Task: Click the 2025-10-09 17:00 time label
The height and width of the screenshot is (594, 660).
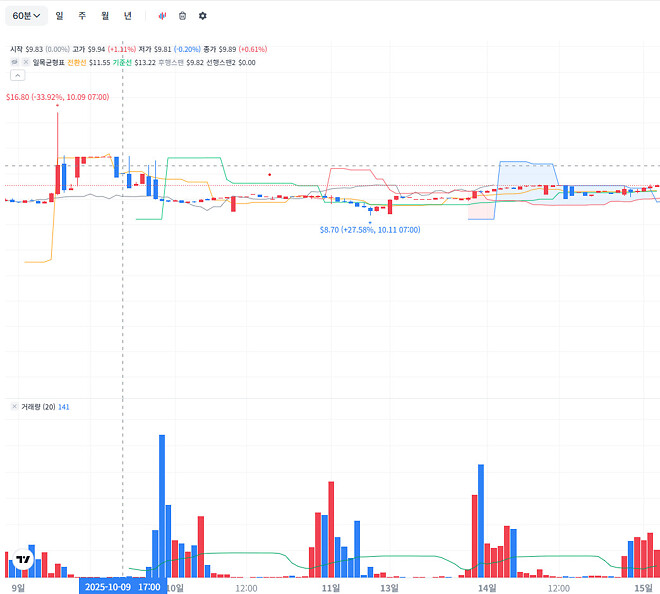Action: coord(122,587)
